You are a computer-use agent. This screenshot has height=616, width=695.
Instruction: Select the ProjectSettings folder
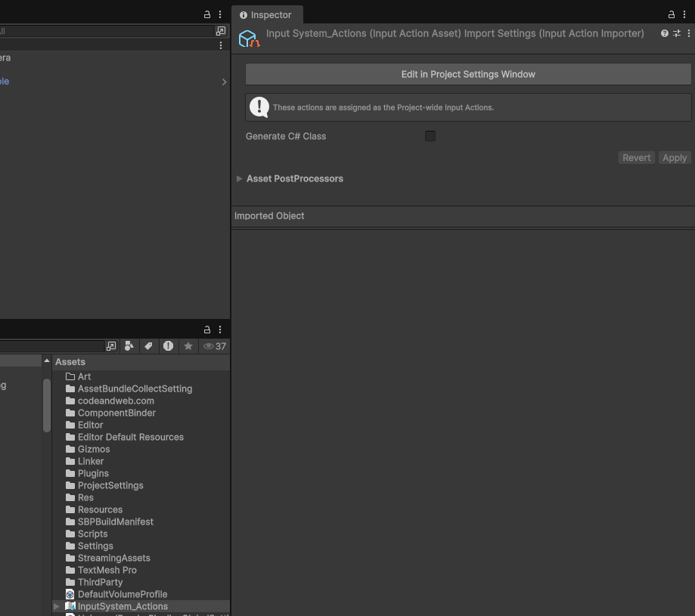[x=141, y=485]
